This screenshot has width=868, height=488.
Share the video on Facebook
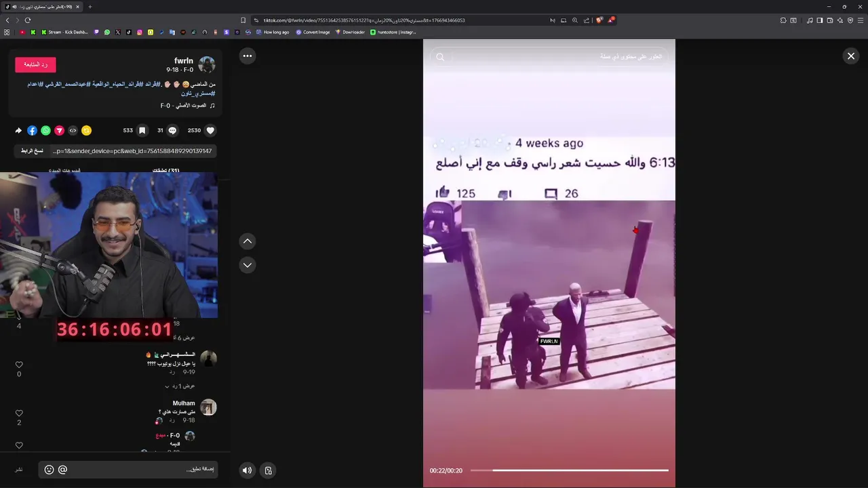pyautogui.click(x=32, y=130)
